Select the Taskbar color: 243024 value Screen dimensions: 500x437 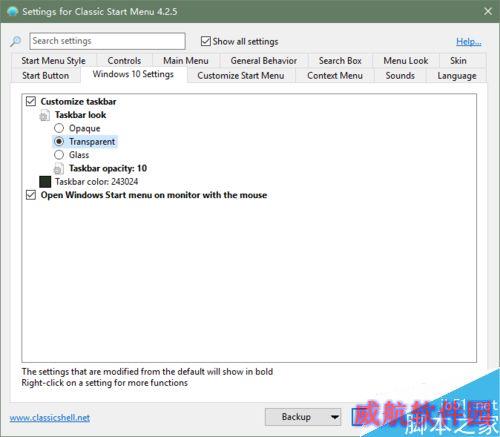point(97,182)
